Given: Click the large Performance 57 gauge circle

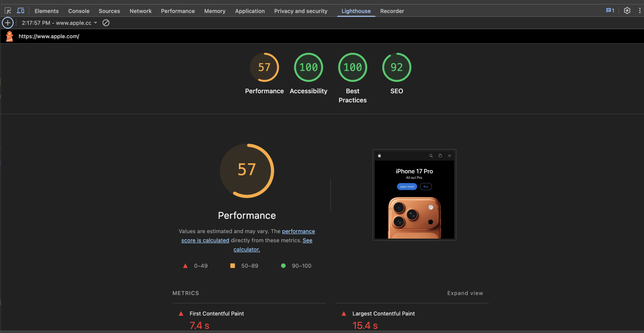Looking at the screenshot, I should (x=247, y=171).
